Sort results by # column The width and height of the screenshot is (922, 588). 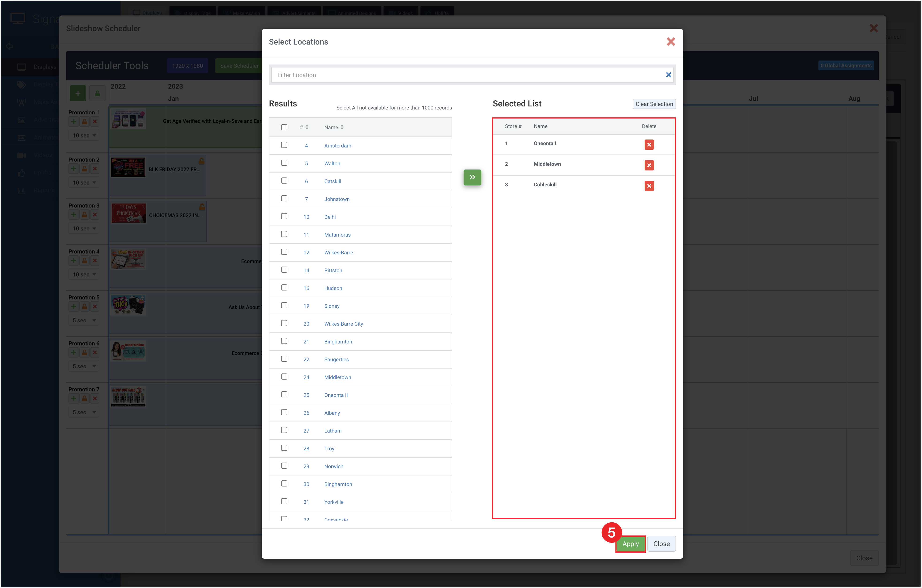[304, 127]
